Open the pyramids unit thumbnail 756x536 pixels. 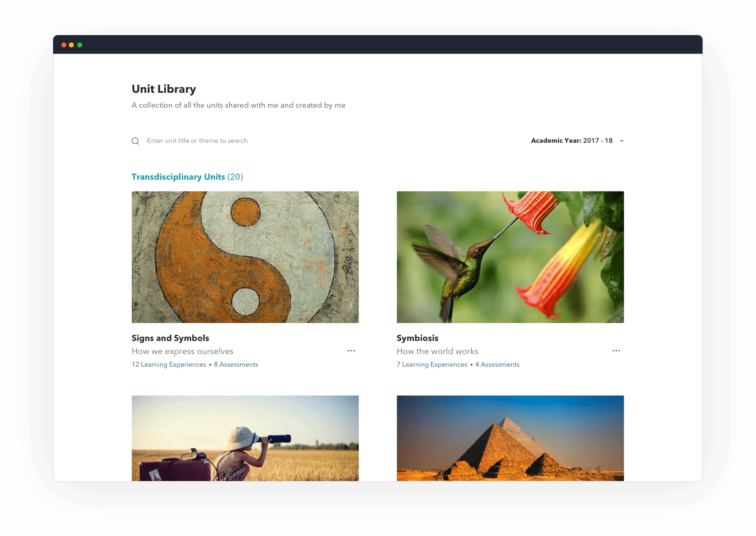[x=510, y=438]
